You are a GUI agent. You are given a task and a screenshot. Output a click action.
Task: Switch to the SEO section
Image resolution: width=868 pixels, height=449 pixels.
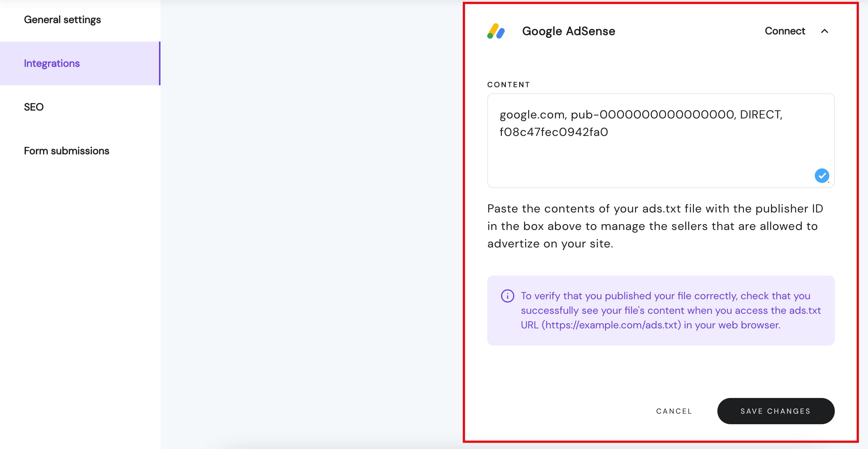(34, 107)
